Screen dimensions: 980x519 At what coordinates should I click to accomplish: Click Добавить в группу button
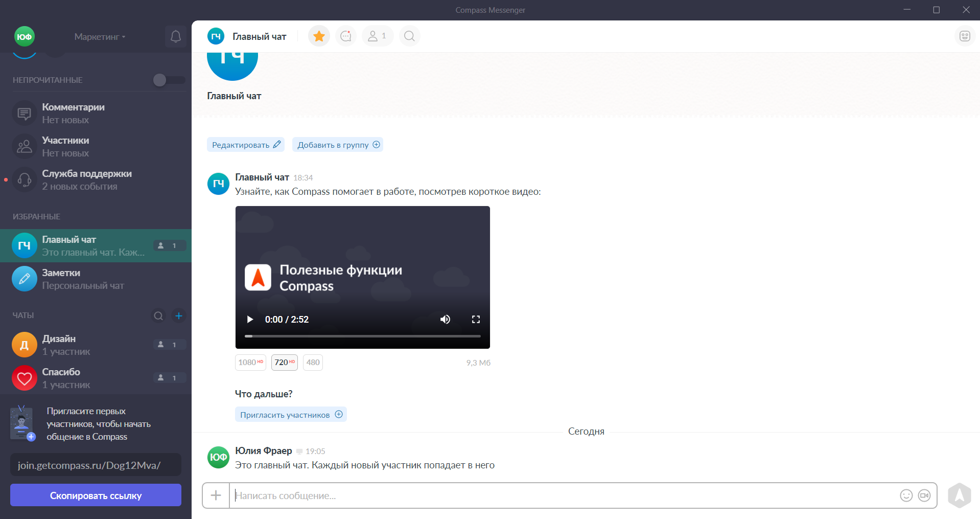[x=338, y=145]
